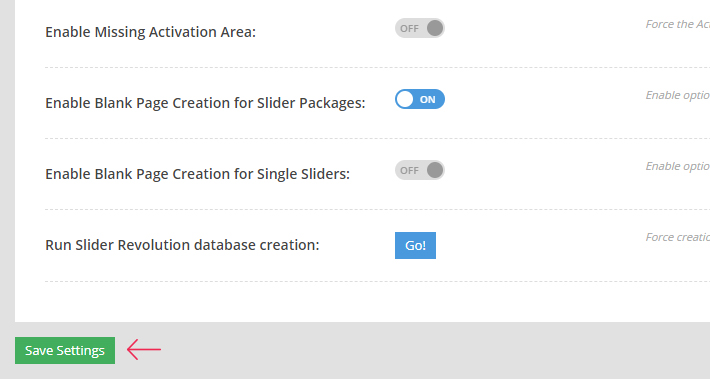This screenshot has height=379, width=710.
Task: Select the 'Run Slider Revolution database creation' label
Action: (x=182, y=245)
